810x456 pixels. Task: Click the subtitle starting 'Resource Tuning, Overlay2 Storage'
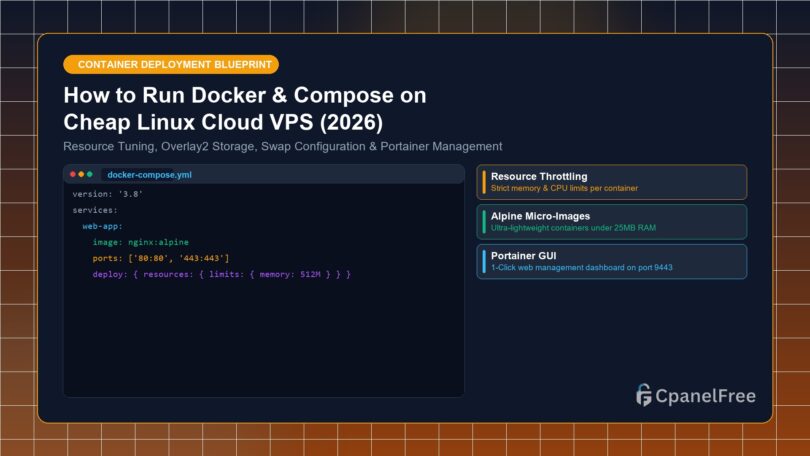pos(283,147)
